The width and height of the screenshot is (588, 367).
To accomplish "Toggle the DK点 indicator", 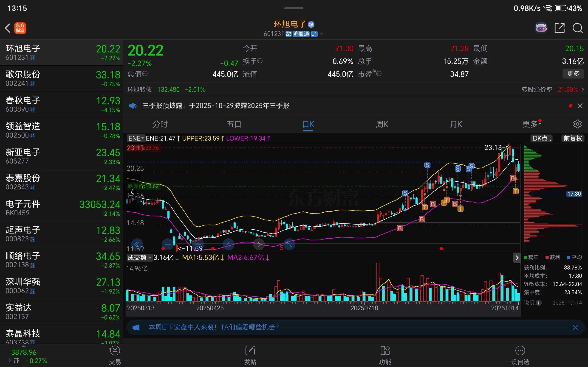I will pyautogui.click(x=542, y=138).
